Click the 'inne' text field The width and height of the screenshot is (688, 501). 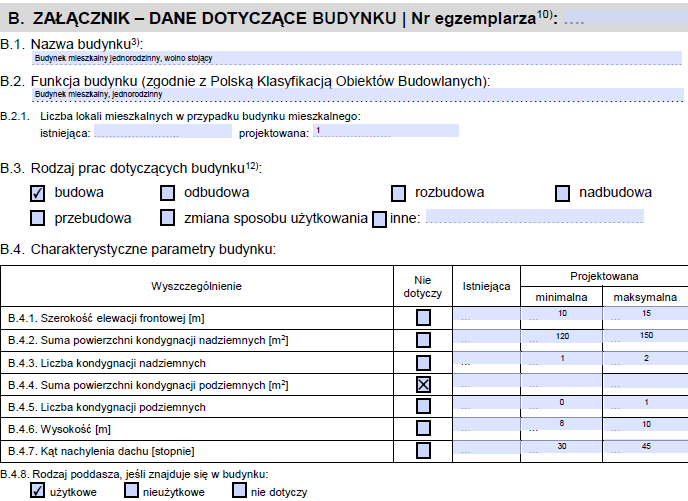(x=534, y=217)
